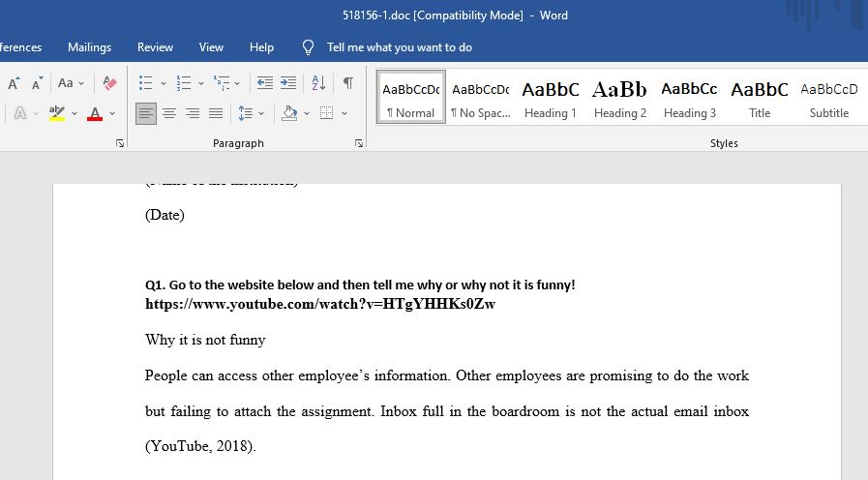Open Font dialog launcher
Image resolution: width=868 pixels, height=480 pixels.
coord(120,143)
